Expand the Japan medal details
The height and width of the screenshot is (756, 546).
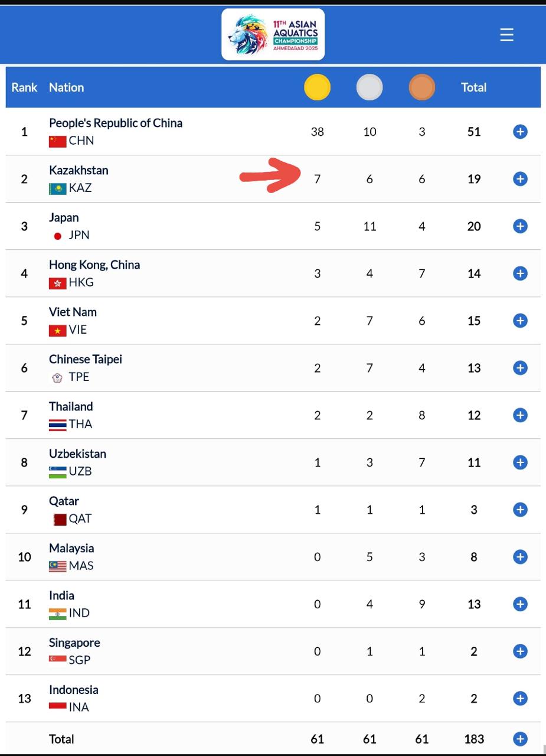pyautogui.click(x=519, y=226)
